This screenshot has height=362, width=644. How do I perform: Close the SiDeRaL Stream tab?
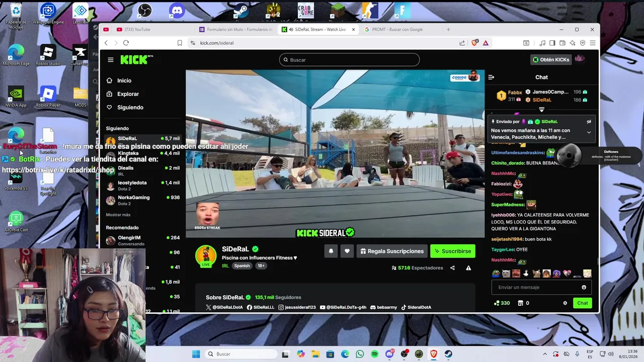353,29
